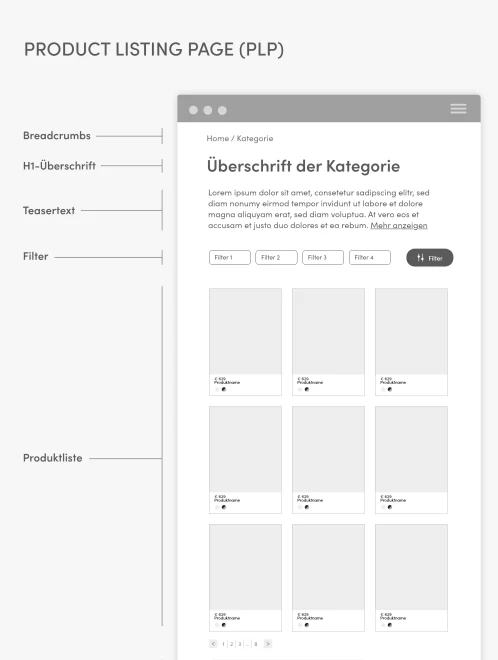Click the 'Überschrift der Kategorie' heading
Screen dimensions: 498x660
point(303,166)
